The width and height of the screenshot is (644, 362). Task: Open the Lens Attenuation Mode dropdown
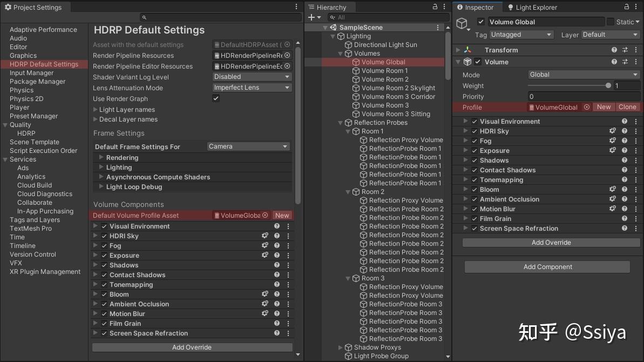point(252,88)
